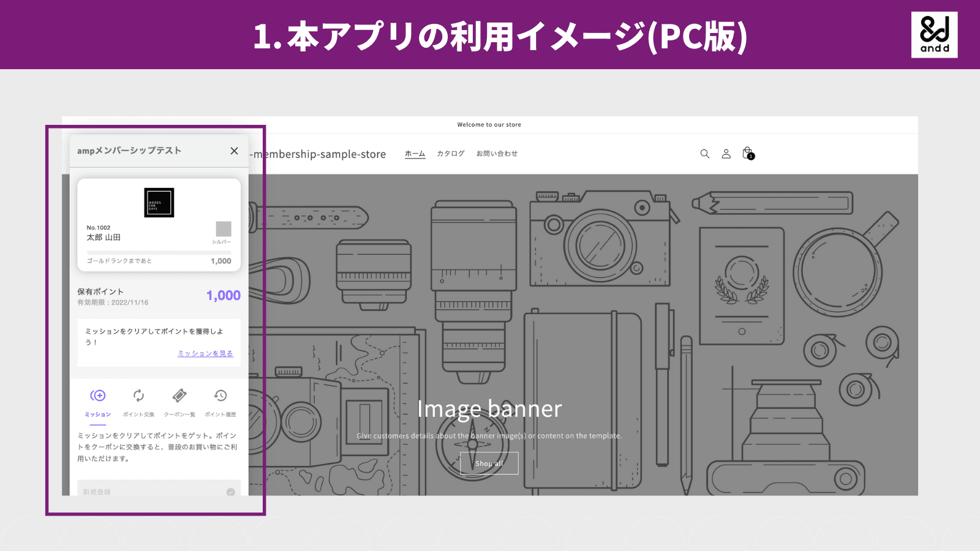Open the ホーム navigation item
Viewport: 980px width, 551px height.
point(415,154)
